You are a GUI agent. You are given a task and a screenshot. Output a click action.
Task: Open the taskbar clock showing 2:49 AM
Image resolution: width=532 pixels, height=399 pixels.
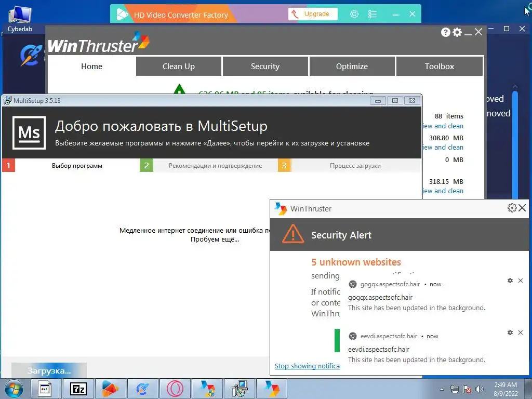point(506,389)
